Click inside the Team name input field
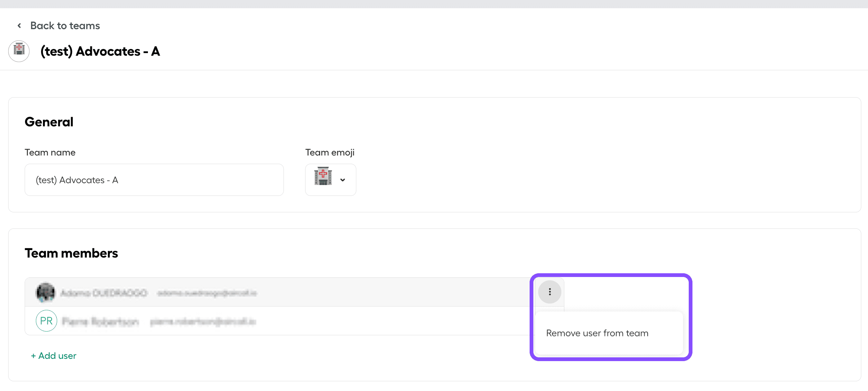The image size is (868, 391). pos(154,180)
